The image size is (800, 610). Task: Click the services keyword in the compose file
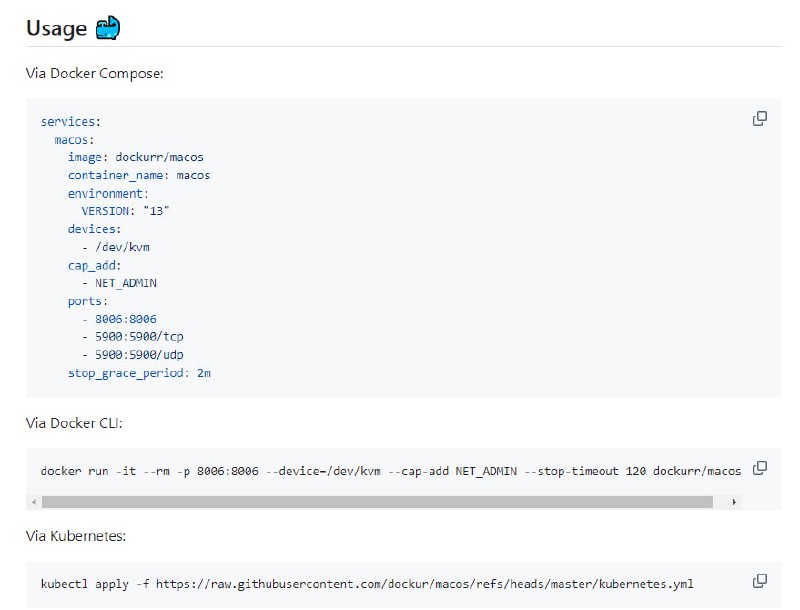[x=70, y=121]
